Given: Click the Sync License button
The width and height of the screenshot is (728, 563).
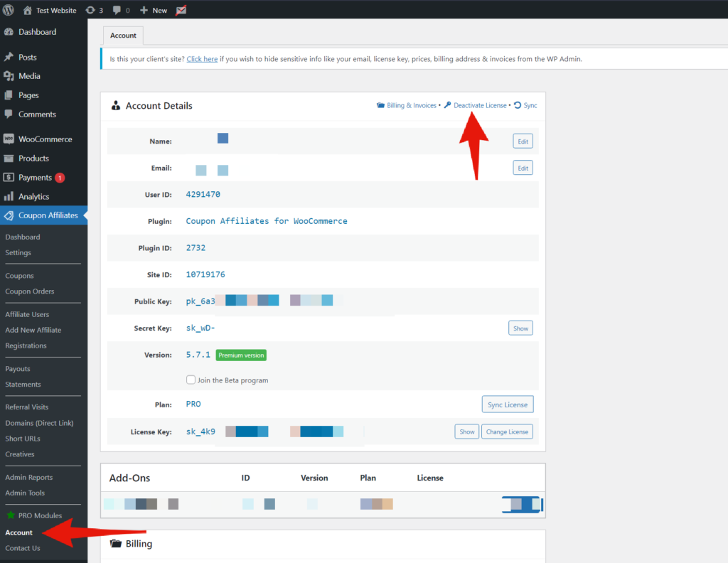Looking at the screenshot, I should pos(508,404).
